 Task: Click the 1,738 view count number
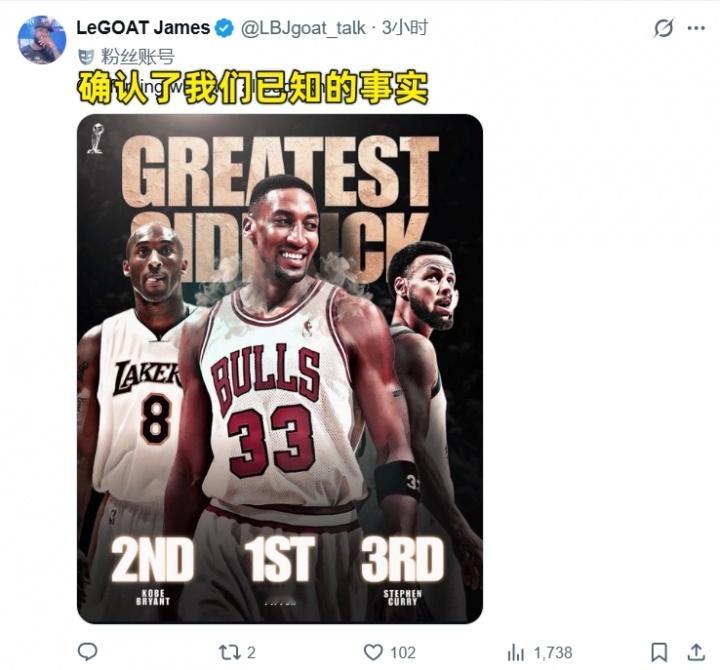point(553,653)
